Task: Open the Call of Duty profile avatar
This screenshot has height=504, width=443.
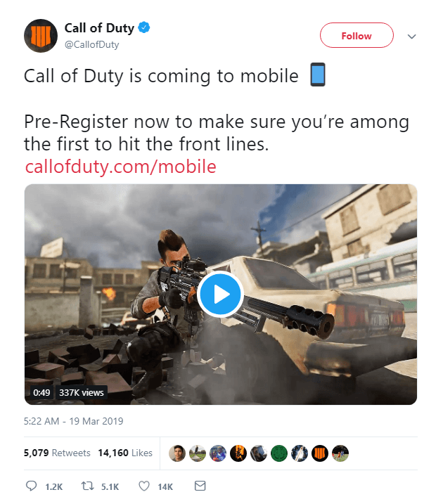Action: coord(41,36)
